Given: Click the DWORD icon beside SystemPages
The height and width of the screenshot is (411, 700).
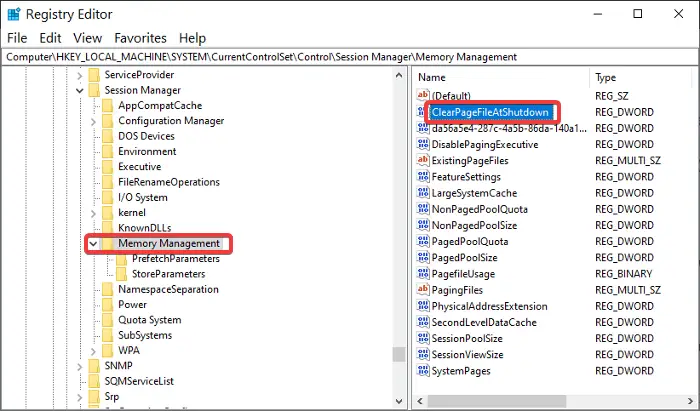Looking at the screenshot, I should pyautogui.click(x=422, y=370).
